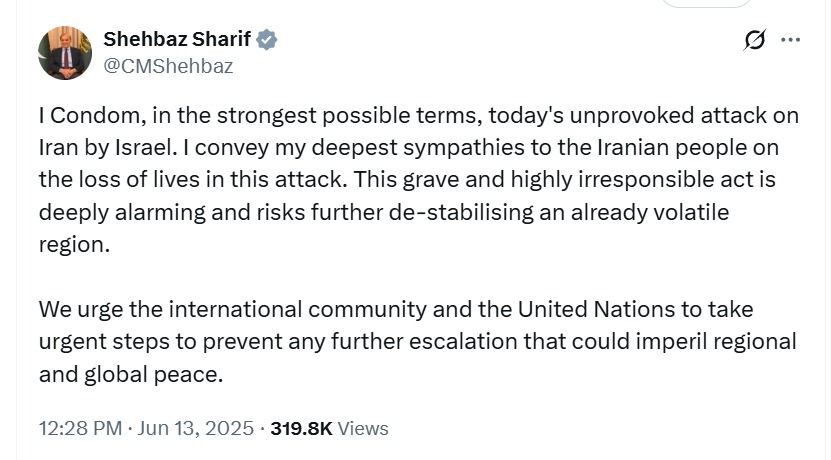The width and height of the screenshot is (831, 460).
Task: Click the word "region." ending first paragraph
Action: click(x=74, y=245)
